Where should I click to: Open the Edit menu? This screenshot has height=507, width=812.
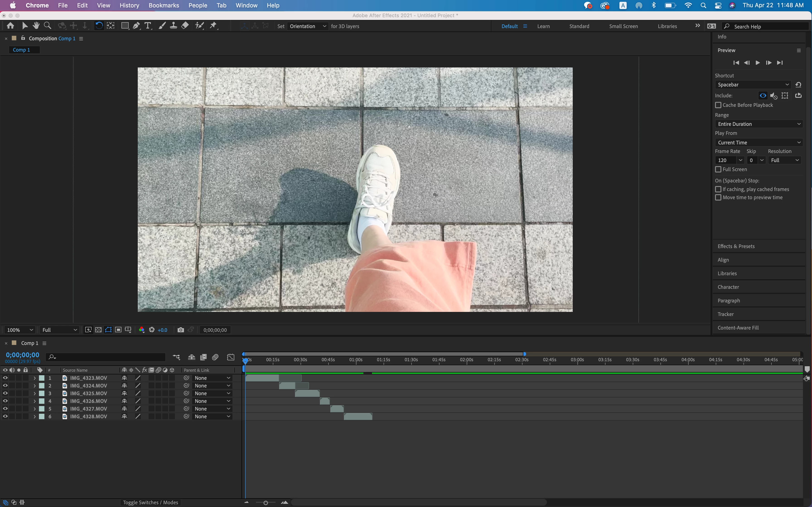pos(82,5)
